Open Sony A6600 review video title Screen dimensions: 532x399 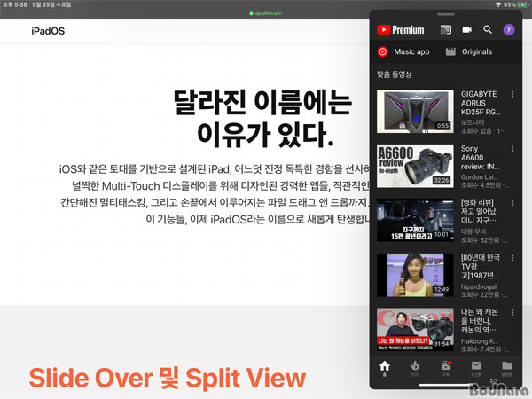[x=480, y=158]
